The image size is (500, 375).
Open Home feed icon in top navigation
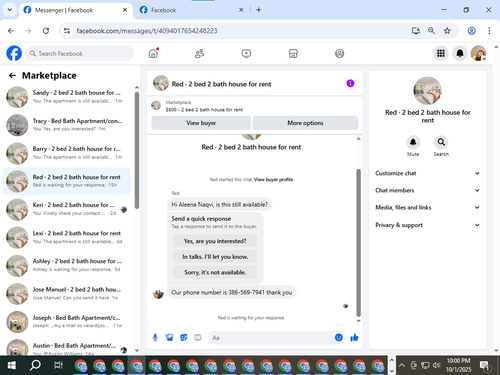pyautogui.click(x=153, y=53)
